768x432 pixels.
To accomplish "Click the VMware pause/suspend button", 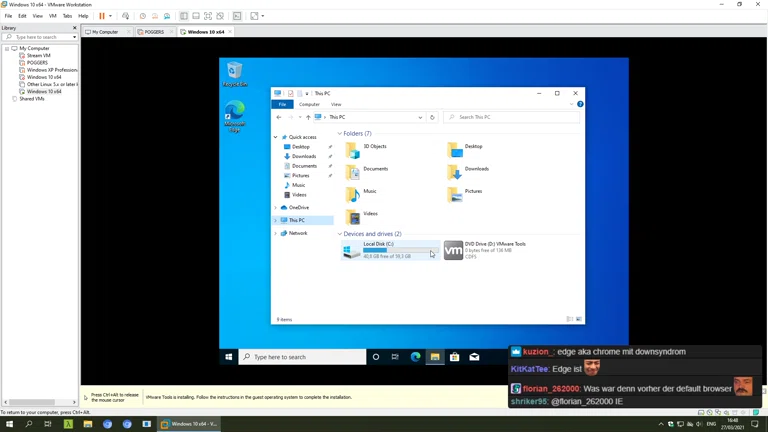I will [101, 16].
